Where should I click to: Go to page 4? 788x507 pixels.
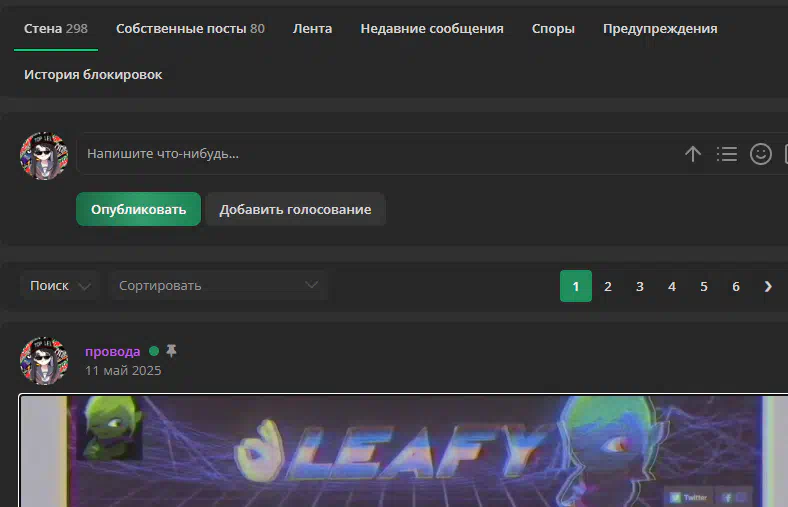[672, 286]
